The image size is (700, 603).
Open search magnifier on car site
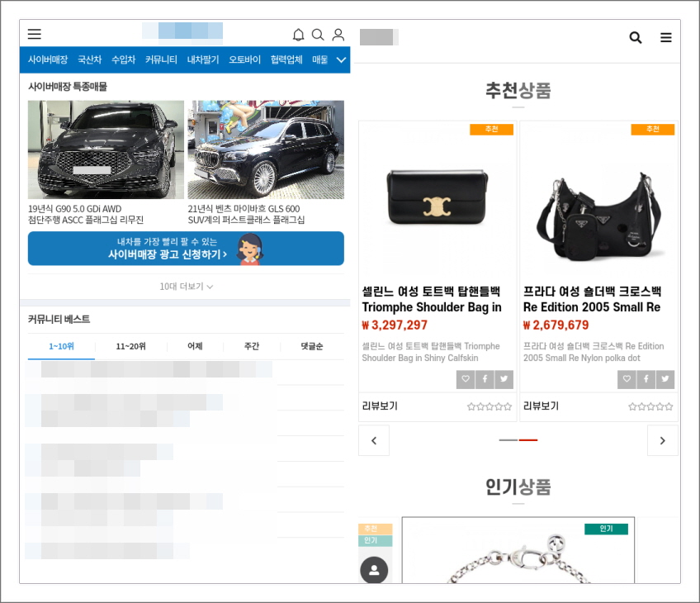pos(318,35)
